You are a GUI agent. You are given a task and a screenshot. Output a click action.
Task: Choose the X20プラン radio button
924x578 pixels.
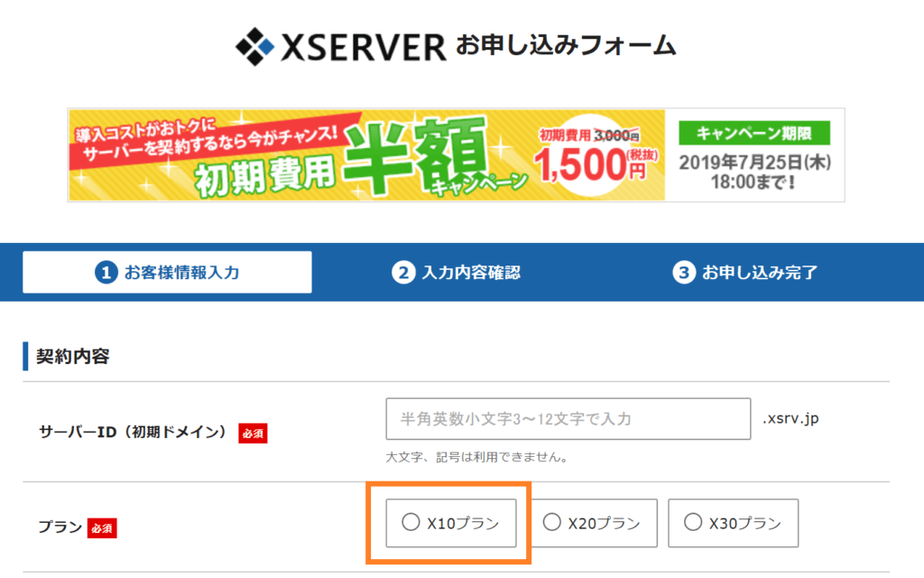(x=551, y=522)
